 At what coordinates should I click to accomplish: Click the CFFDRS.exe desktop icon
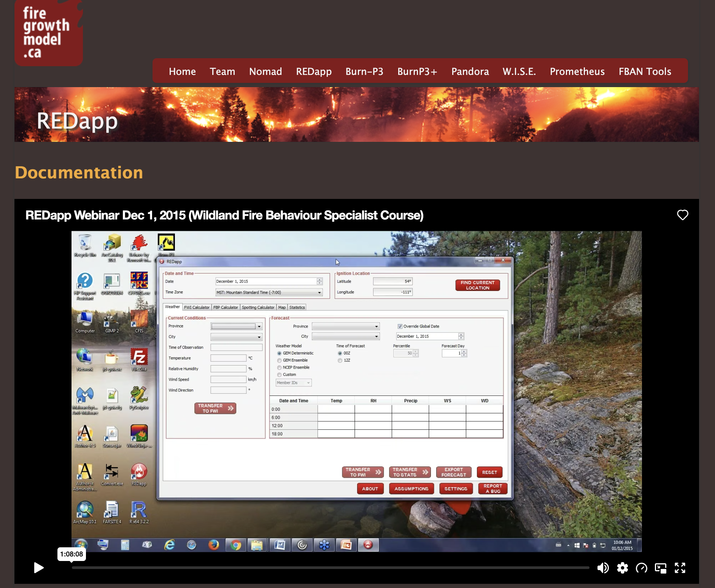coord(139,283)
